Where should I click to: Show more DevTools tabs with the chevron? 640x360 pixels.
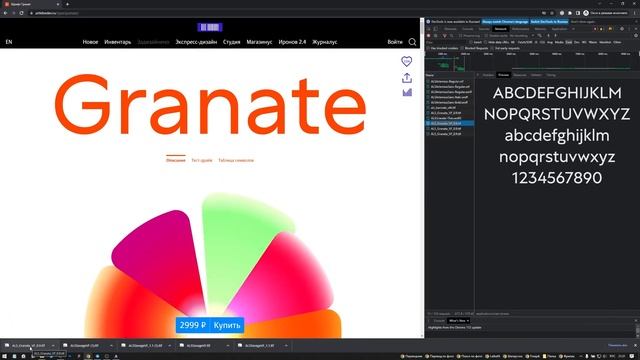click(573, 29)
